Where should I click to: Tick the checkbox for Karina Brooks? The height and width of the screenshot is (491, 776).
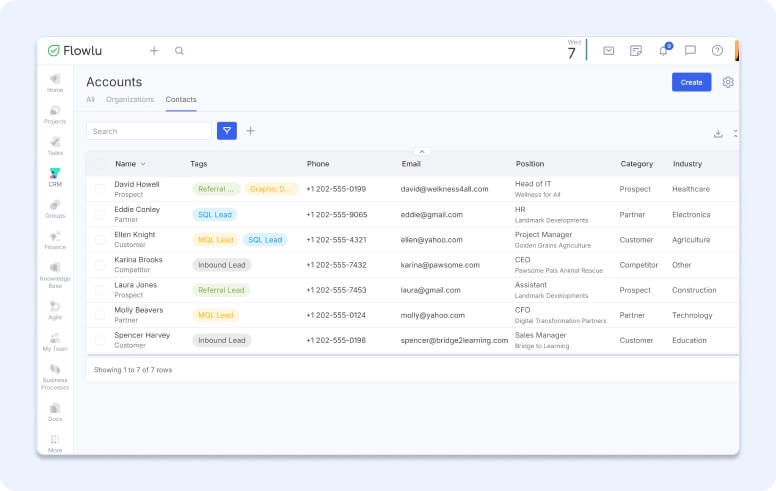(100, 265)
